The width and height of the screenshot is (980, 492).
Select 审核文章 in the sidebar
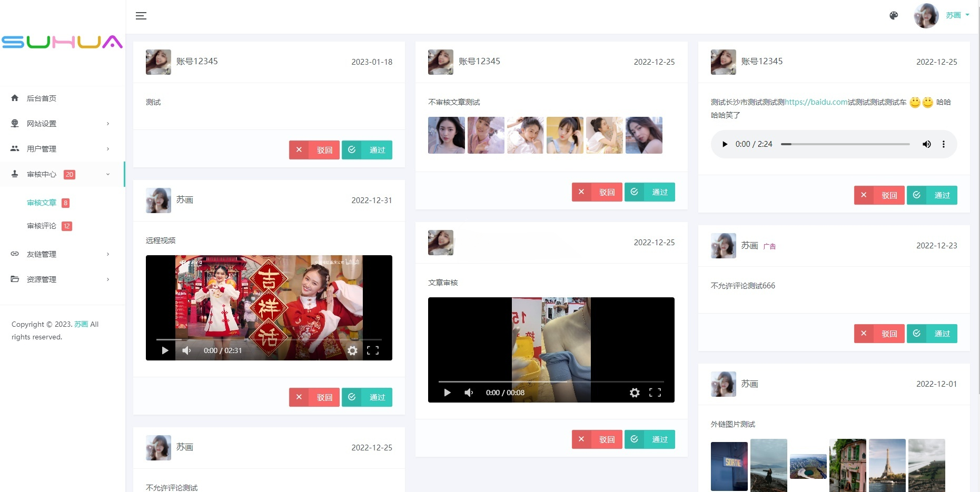click(41, 203)
